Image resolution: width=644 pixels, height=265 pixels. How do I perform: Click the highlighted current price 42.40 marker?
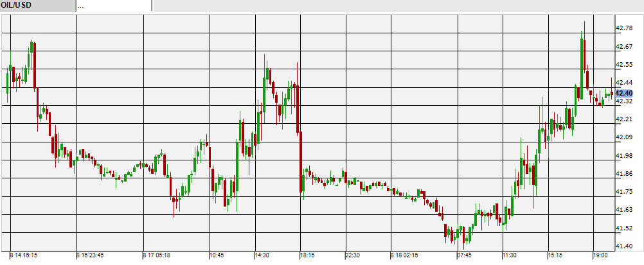point(624,93)
